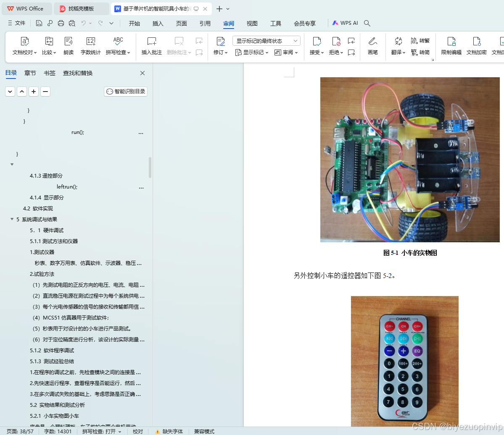Screen dimensions: 504x435
Task: Jump to heading 4.1.3 遥控部分
Action: click(46, 176)
